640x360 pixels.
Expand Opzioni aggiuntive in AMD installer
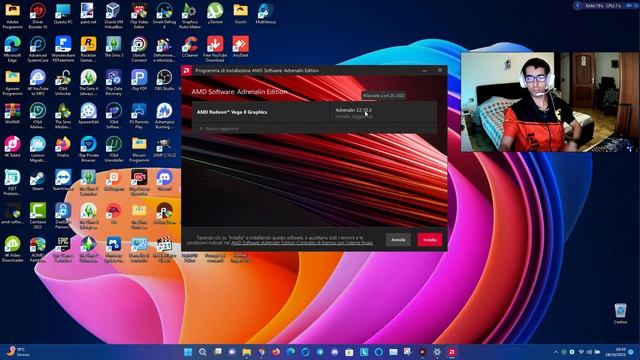point(220,129)
